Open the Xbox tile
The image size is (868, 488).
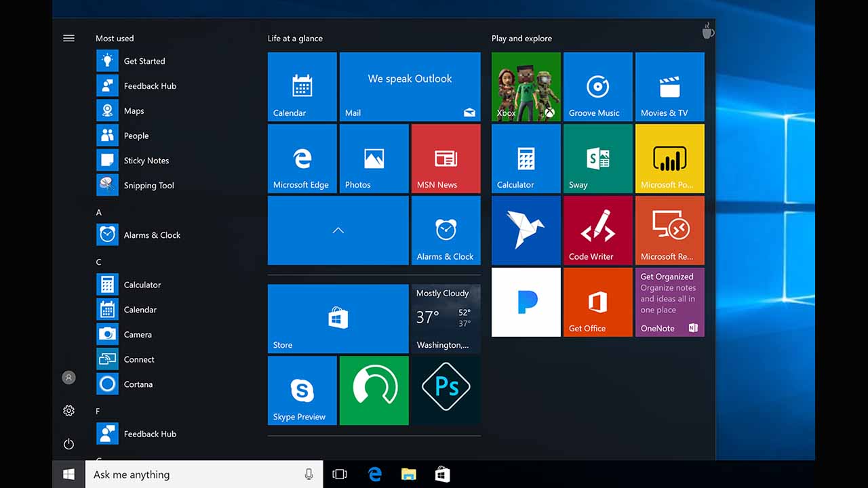(526, 87)
